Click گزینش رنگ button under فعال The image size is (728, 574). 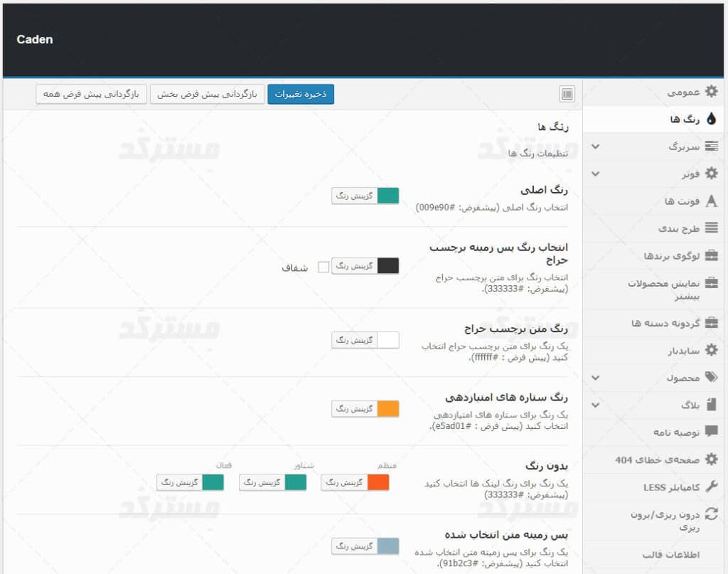(x=180, y=482)
